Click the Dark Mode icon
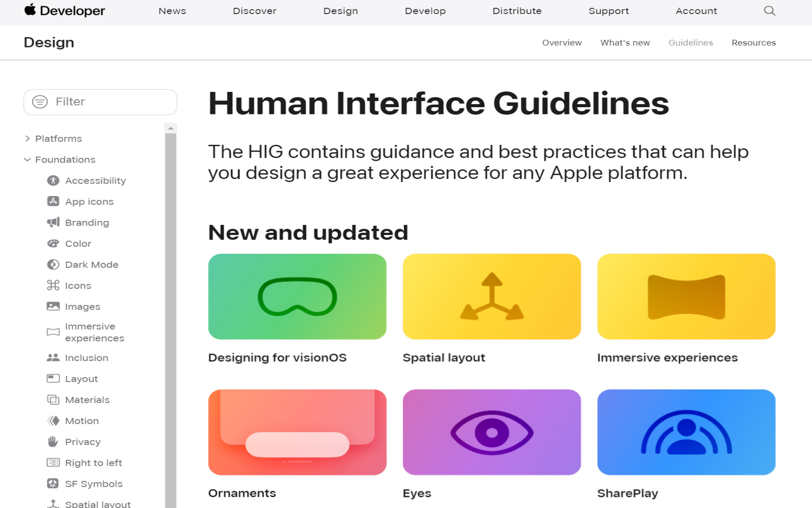Viewport: 812px width, 508px height. tap(53, 265)
